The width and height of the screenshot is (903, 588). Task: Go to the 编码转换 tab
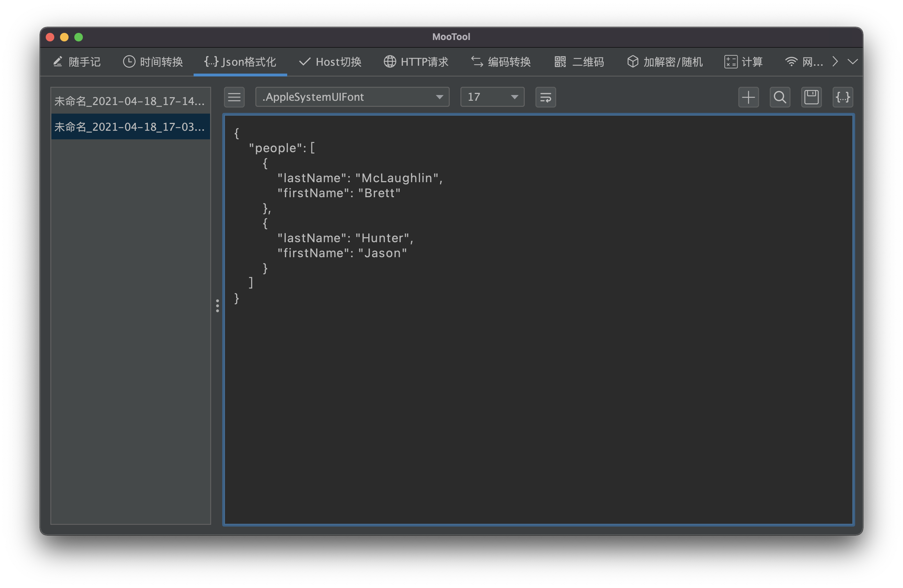(501, 62)
